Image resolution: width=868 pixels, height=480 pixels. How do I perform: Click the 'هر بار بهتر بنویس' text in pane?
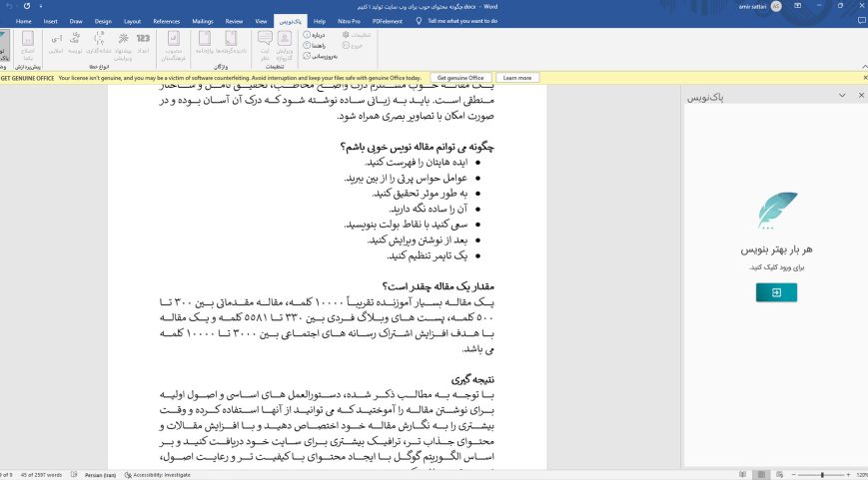click(776, 249)
